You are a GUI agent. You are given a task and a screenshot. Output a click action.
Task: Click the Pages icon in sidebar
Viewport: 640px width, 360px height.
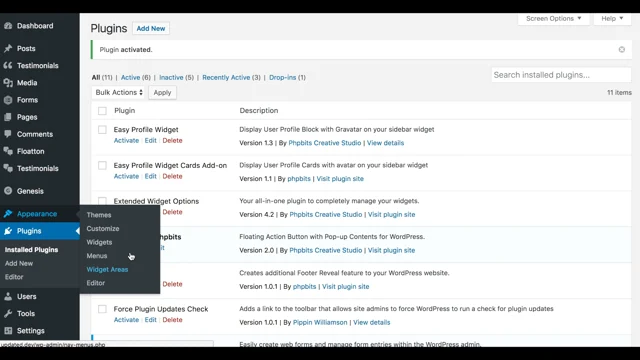8,117
